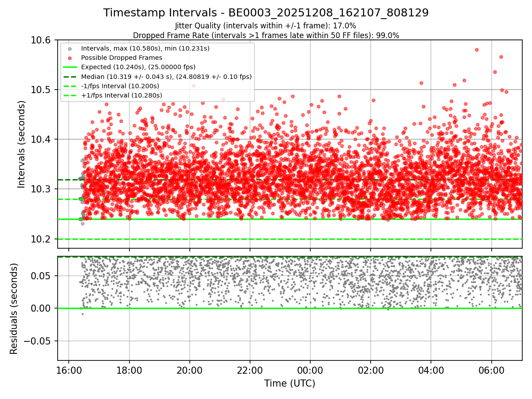
Task: Click the 'Jitter Quality' subtitle line showing 17.0%
Action: [x=266, y=26]
